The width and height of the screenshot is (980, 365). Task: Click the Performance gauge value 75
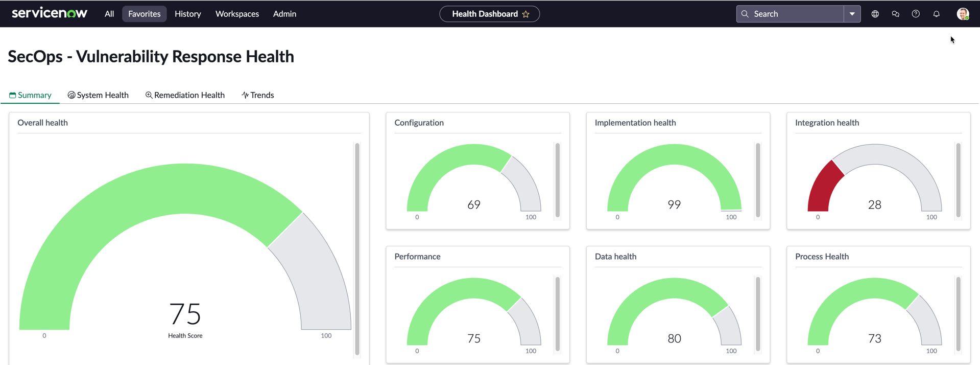point(474,338)
